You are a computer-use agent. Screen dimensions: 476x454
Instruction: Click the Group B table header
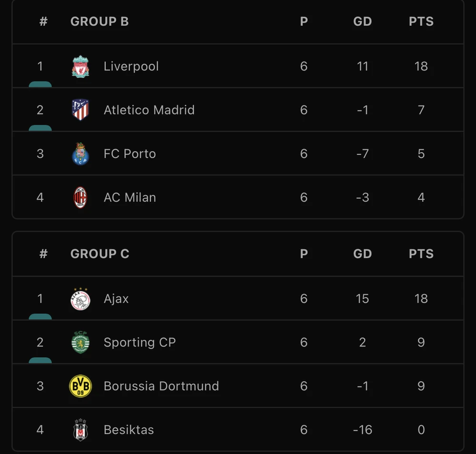tap(99, 21)
